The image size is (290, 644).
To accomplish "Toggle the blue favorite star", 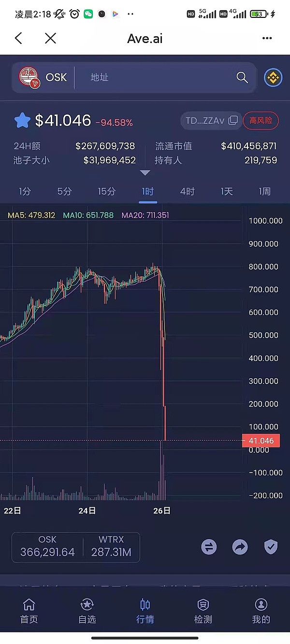I will (22, 120).
